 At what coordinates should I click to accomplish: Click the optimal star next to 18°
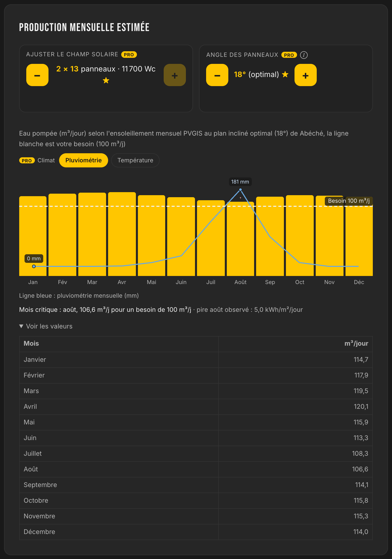pyautogui.click(x=285, y=74)
